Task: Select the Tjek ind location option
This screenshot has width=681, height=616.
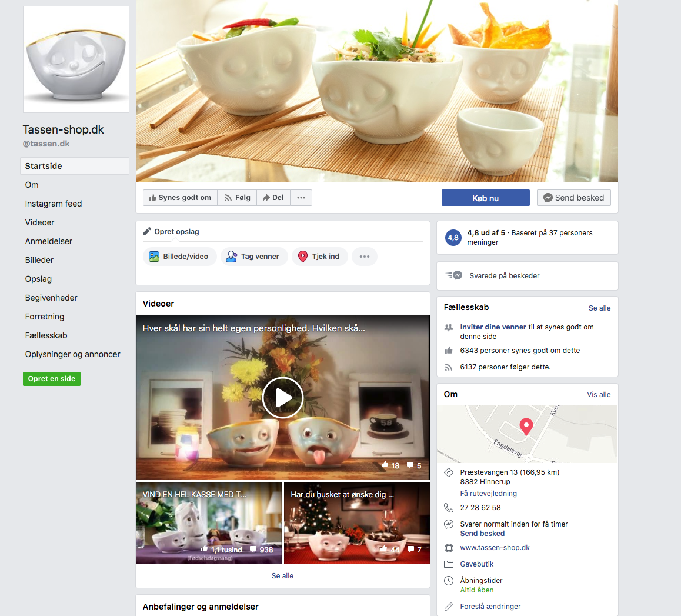Action: point(319,257)
